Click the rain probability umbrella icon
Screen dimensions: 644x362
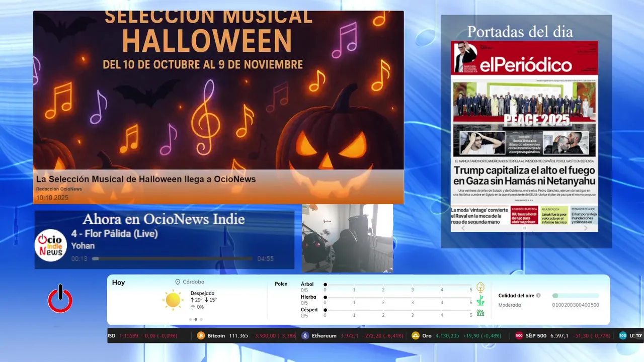193,307
